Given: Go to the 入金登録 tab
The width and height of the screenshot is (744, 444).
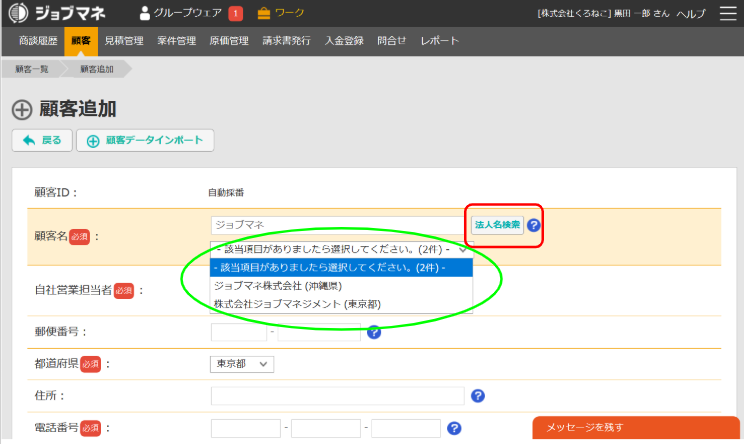Looking at the screenshot, I should click(x=344, y=41).
